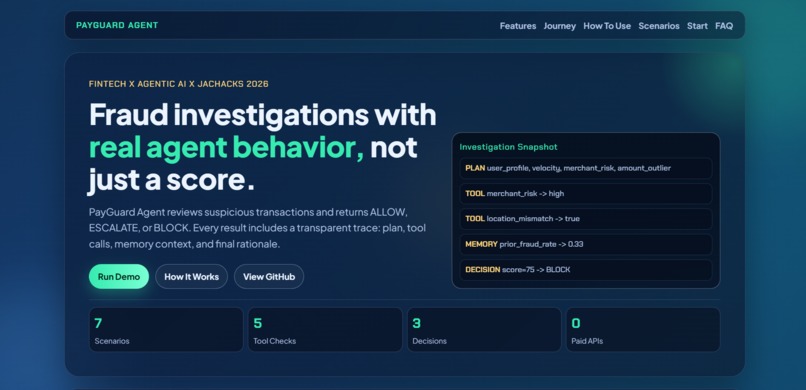
Task: Select the PLAN user_profile, velocity row
Action: 585,168
